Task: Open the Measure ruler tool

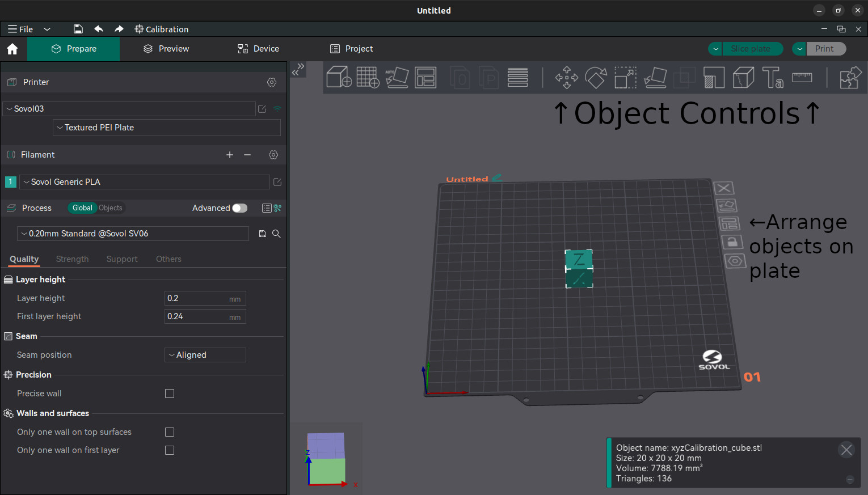Action: [x=802, y=77]
